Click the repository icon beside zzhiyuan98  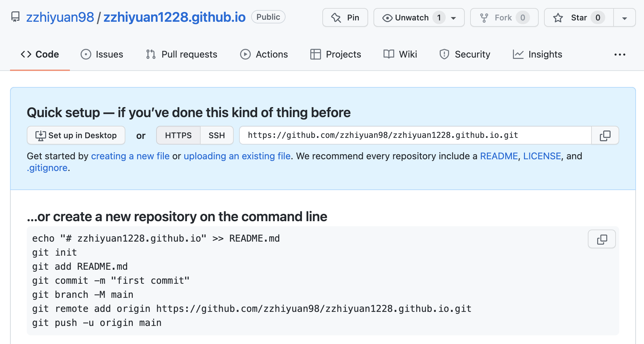pos(15,17)
